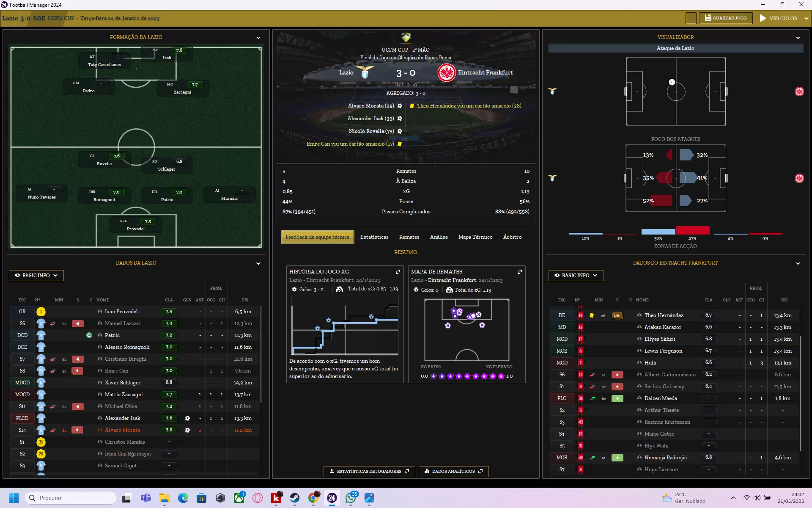The height and width of the screenshot is (508, 812).
Task: Expand the Mapa de Remates widget
Action: tap(520, 272)
